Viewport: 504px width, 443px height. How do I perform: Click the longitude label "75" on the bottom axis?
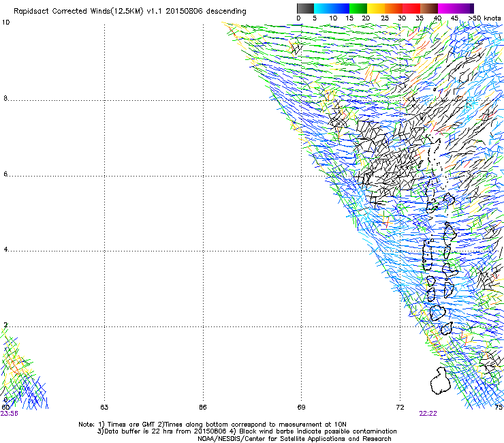pyautogui.click(x=499, y=408)
